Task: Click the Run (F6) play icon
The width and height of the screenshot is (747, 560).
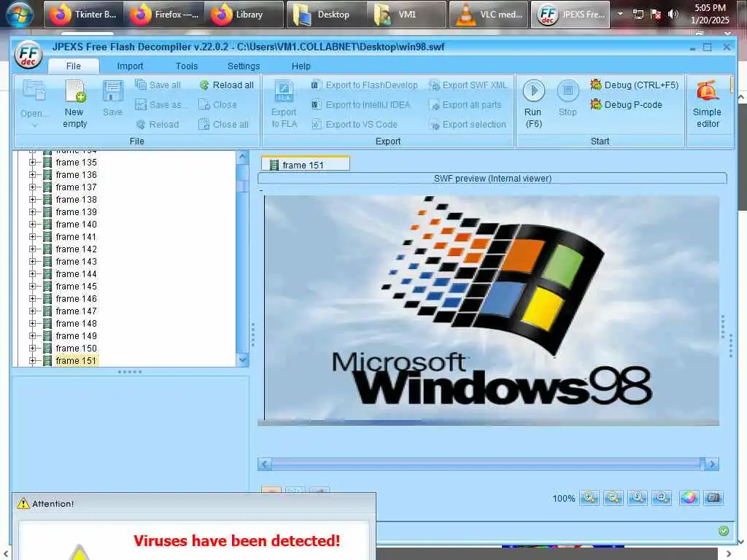Action: click(533, 90)
